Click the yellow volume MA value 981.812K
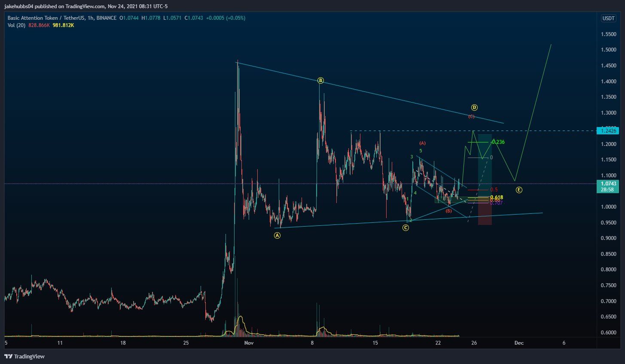 (x=64, y=25)
